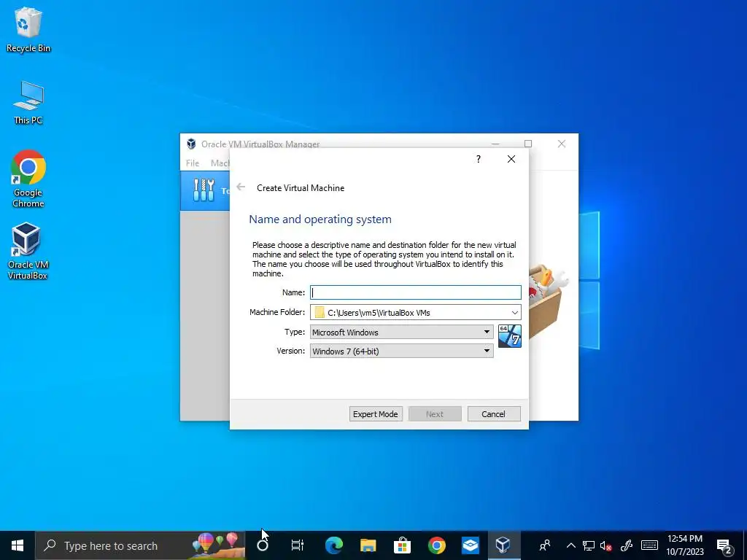This screenshot has height=560, width=747.
Task: Click the Next button
Action: point(435,414)
